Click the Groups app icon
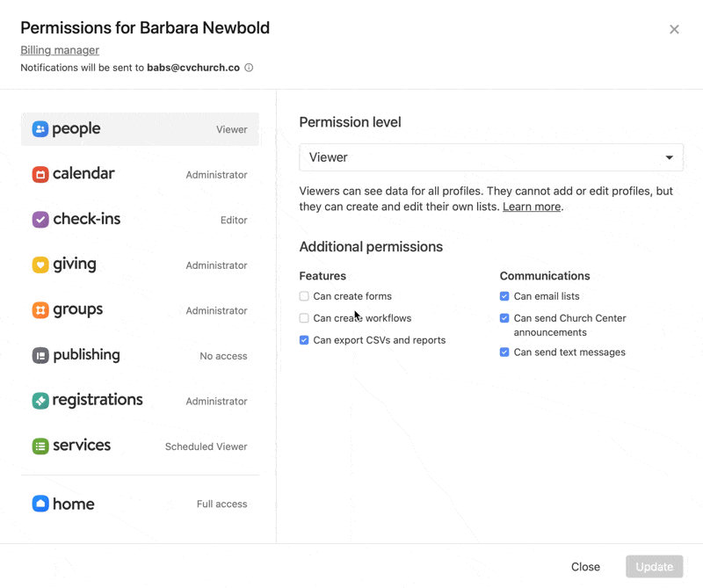This screenshot has width=703, height=588. [x=40, y=310]
